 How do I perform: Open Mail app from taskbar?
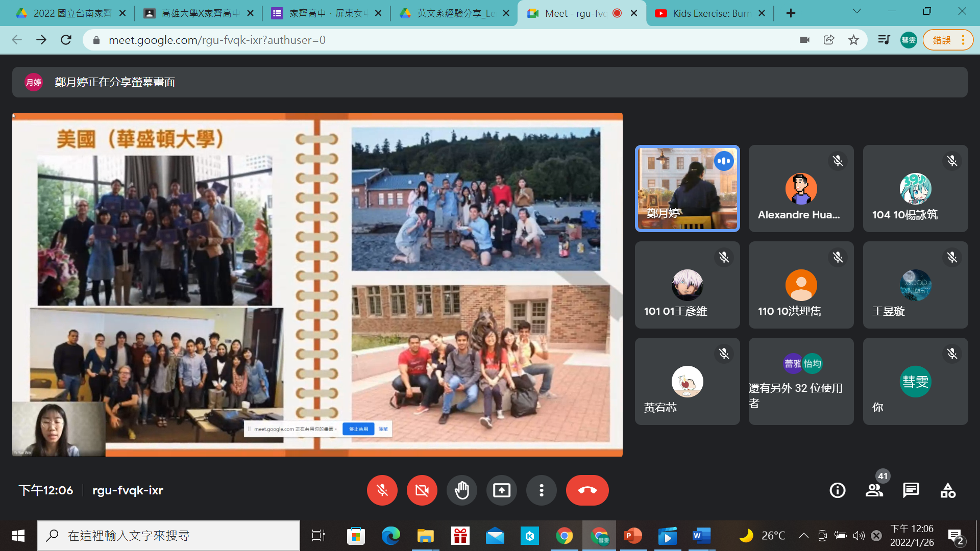(x=495, y=536)
